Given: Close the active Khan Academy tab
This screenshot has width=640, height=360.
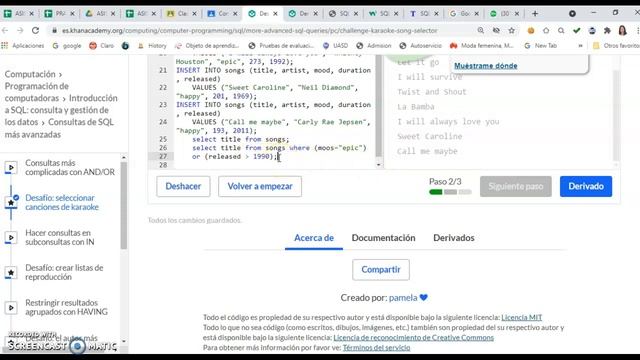Looking at the screenshot, I should 275,13.
